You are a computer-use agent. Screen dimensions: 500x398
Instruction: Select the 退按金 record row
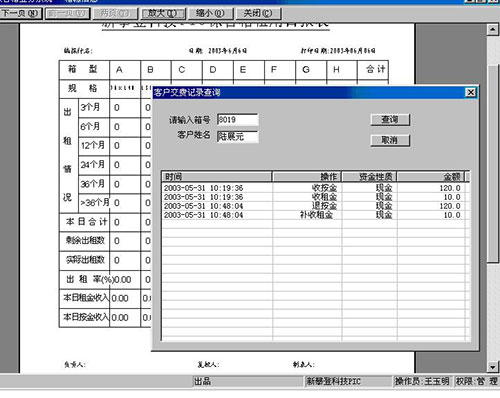pyautogui.click(x=315, y=206)
